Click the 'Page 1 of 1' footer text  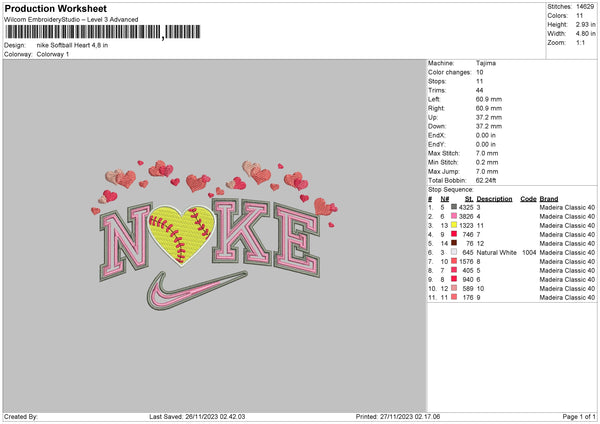pos(579,416)
